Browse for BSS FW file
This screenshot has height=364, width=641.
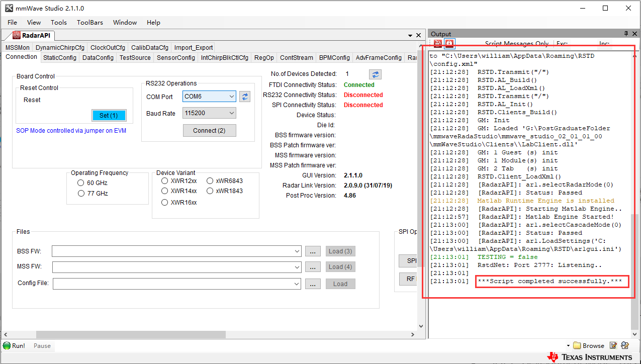tap(312, 251)
